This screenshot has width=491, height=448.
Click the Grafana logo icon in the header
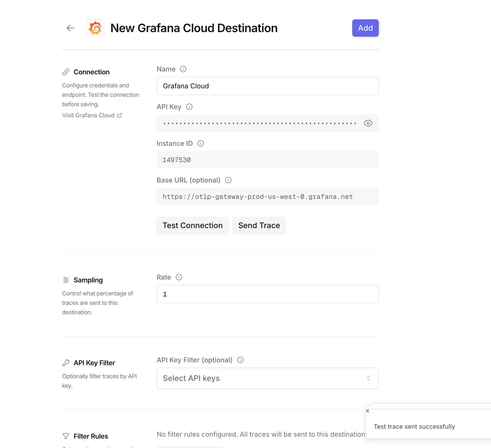point(95,28)
